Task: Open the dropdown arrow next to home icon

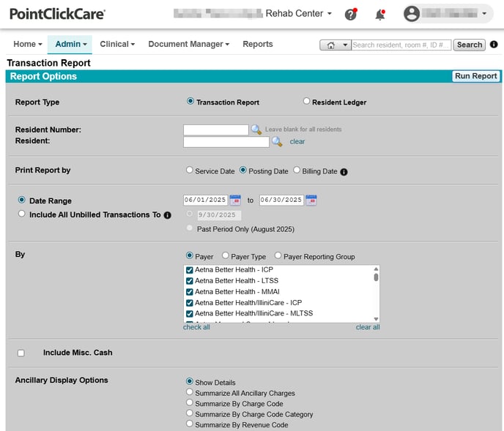Action: click(x=345, y=45)
